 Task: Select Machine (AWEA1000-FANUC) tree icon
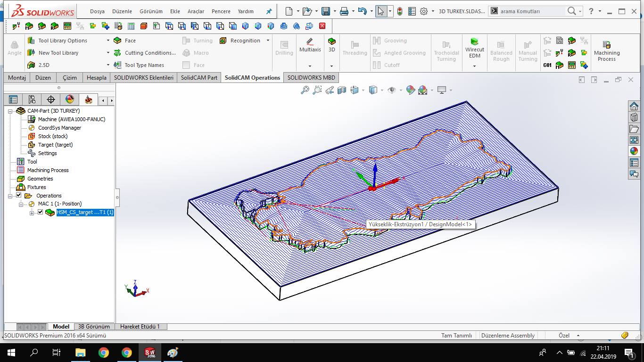32,119
